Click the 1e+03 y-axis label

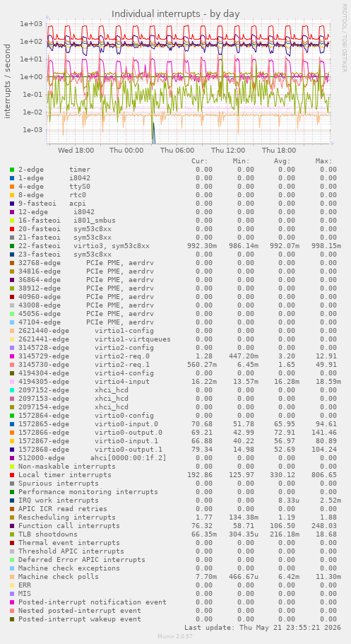[32, 23]
